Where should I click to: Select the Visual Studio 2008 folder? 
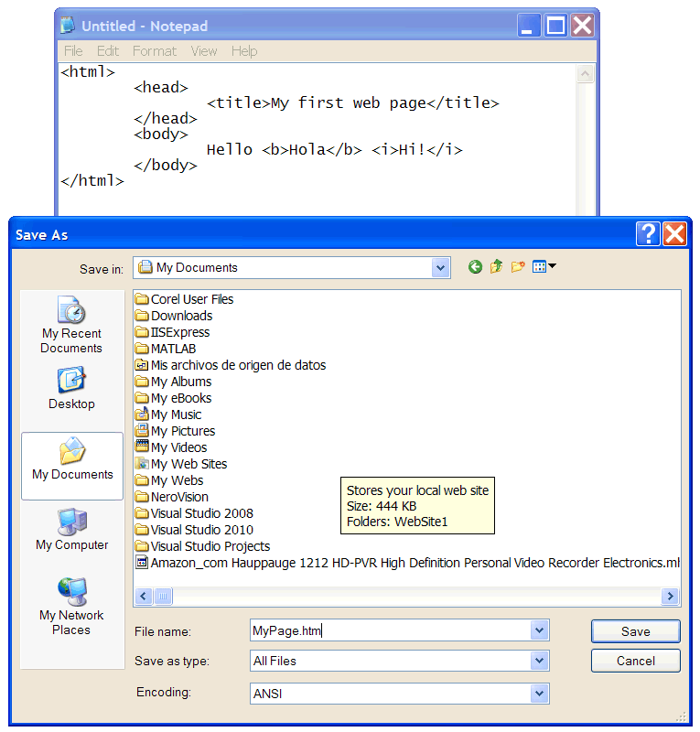pos(194,513)
